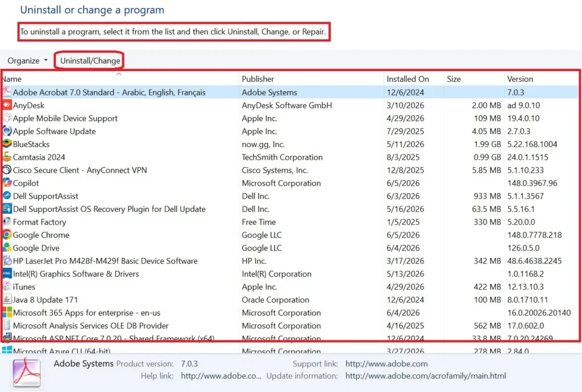Click the BlueStacks program icon
582x392 pixels.
click(7, 144)
